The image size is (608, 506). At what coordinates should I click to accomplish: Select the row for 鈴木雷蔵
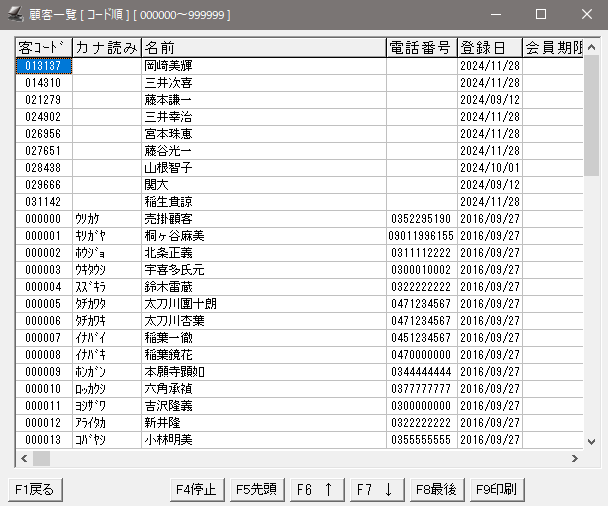[x=263, y=287]
